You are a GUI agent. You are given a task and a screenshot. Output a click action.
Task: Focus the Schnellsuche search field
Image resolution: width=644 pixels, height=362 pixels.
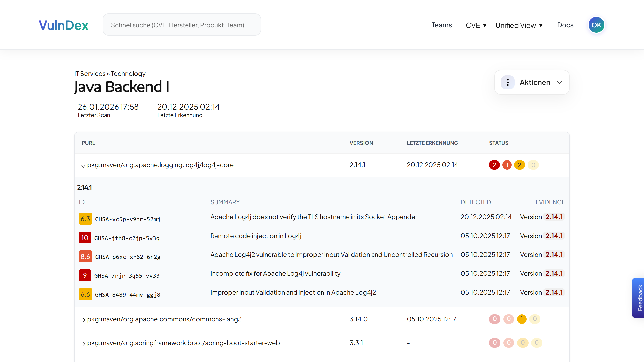(x=182, y=25)
